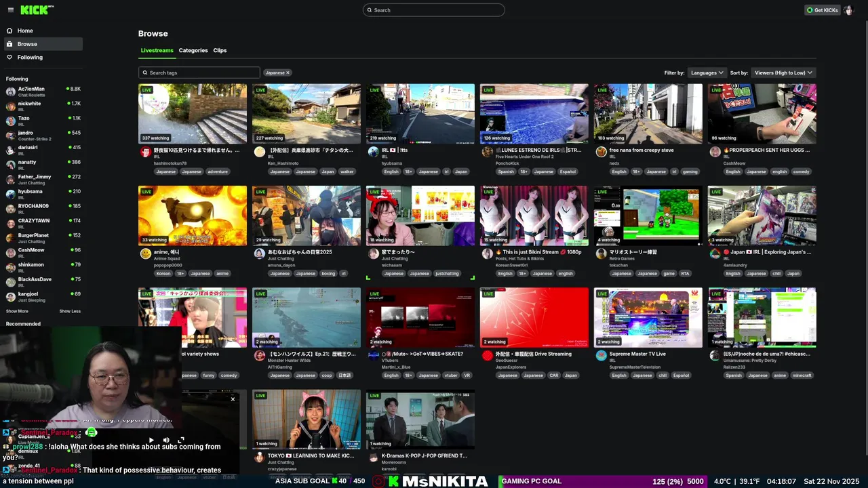Click the Retro Games category under tokuchan stream
The width and height of the screenshot is (868, 488).
click(x=623, y=258)
